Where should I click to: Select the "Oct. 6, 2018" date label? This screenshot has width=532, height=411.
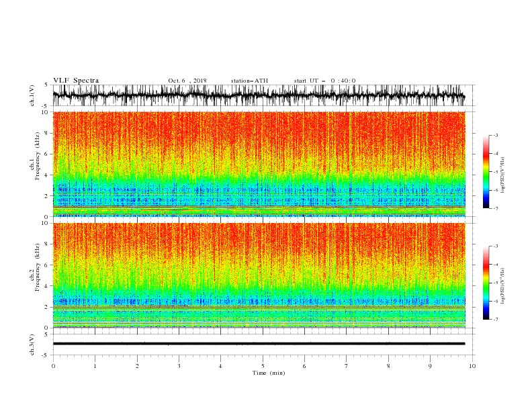[x=187, y=81]
